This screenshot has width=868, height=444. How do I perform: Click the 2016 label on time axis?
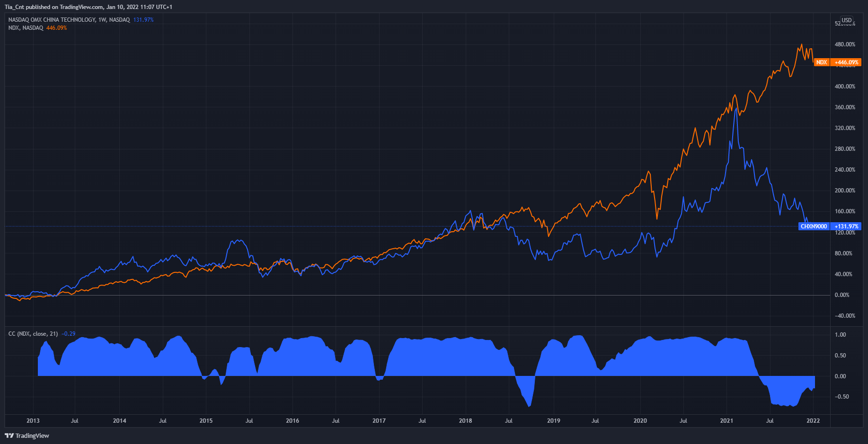click(x=292, y=421)
